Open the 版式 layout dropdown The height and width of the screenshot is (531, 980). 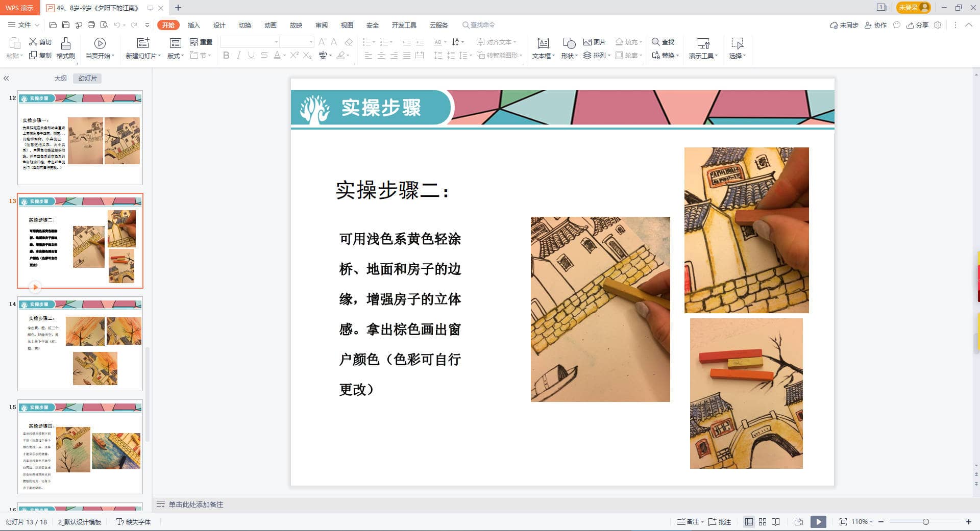pyautogui.click(x=176, y=56)
